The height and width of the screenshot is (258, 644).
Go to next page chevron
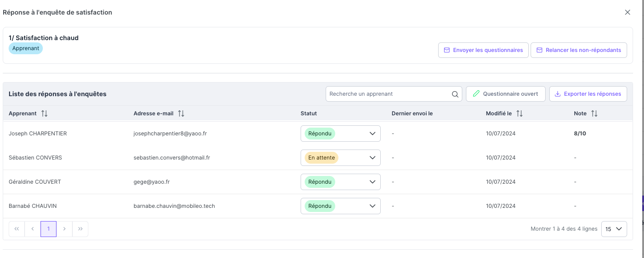point(64,229)
